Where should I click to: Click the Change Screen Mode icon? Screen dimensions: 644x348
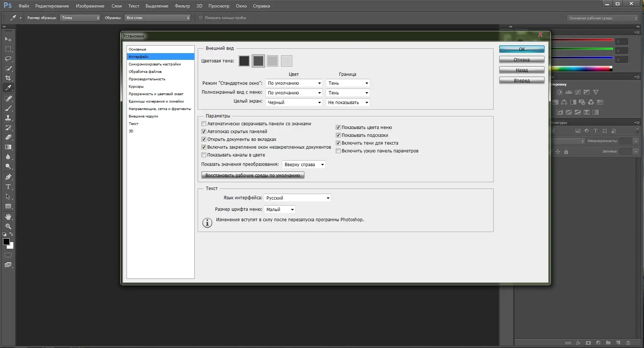pos(8,265)
